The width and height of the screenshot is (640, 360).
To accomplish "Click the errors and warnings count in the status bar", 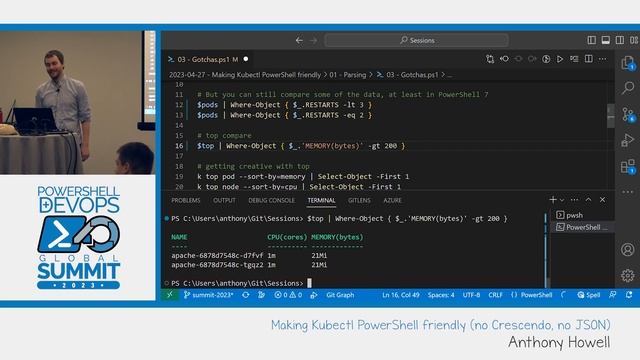I will click(x=288, y=295).
